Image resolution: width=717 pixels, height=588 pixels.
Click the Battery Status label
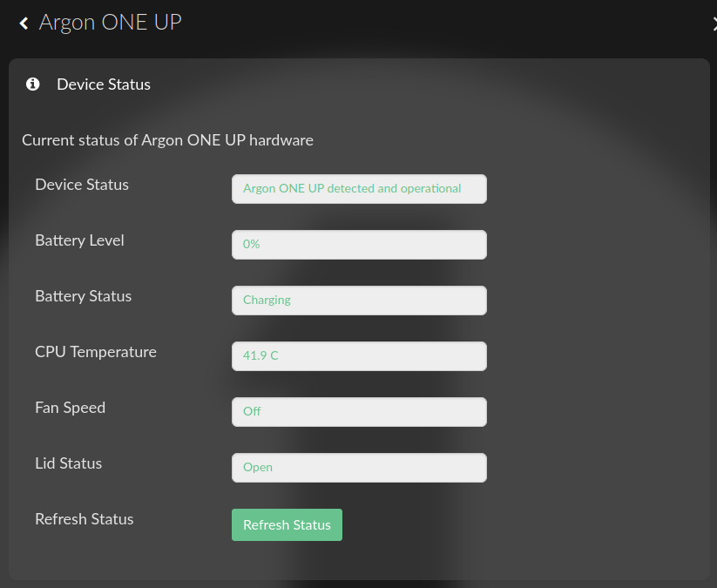coord(83,296)
